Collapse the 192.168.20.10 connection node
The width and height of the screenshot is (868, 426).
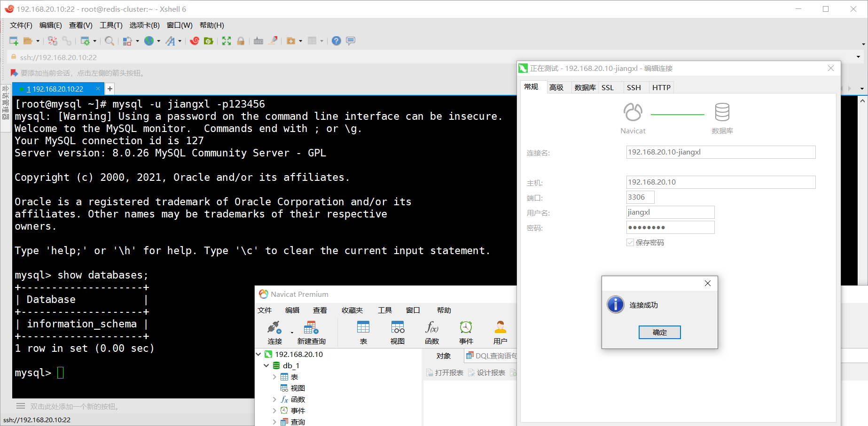[258, 354]
